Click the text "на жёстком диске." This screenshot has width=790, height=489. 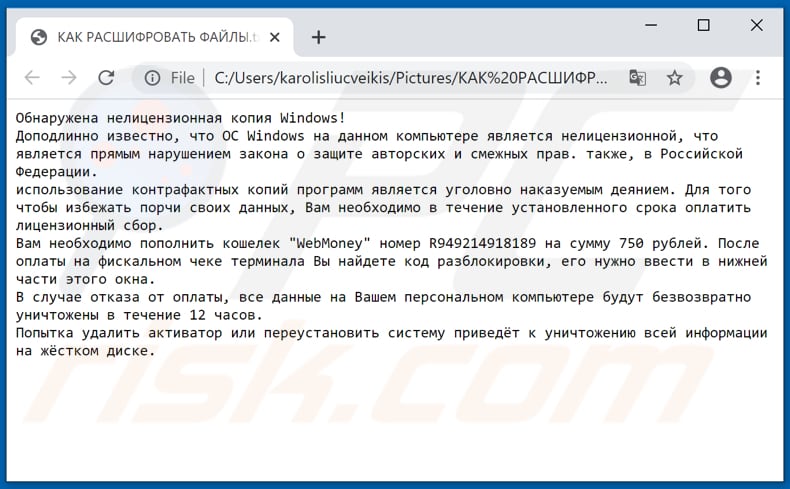[x=86, y=351]
